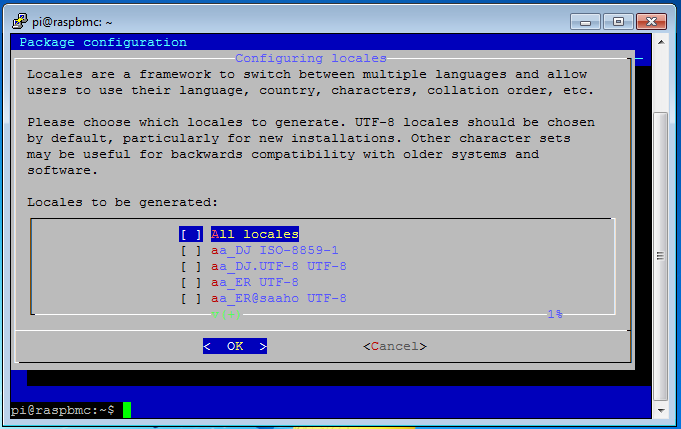The width and height of the screenshot is (681, 429).
Task: Check the aa_DJ ISO-8859-1 checkbox
Action: coord(191,251)
